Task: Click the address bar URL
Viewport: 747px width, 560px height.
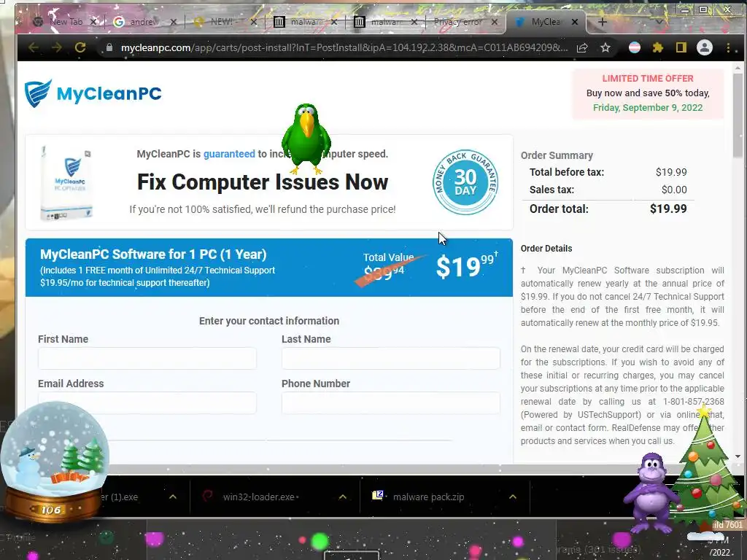Action: point(344,47)
